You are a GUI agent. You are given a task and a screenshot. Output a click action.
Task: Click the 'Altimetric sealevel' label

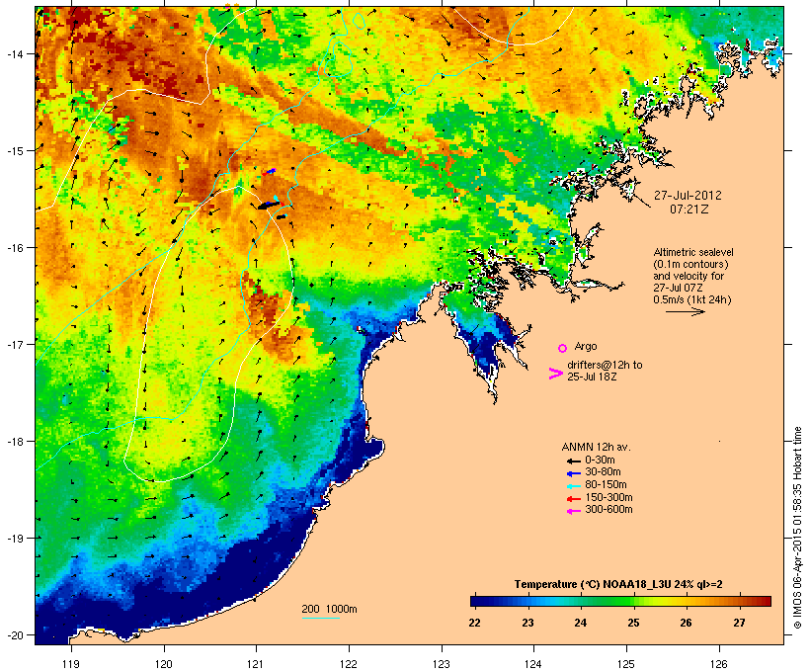(x=693, y=252)
